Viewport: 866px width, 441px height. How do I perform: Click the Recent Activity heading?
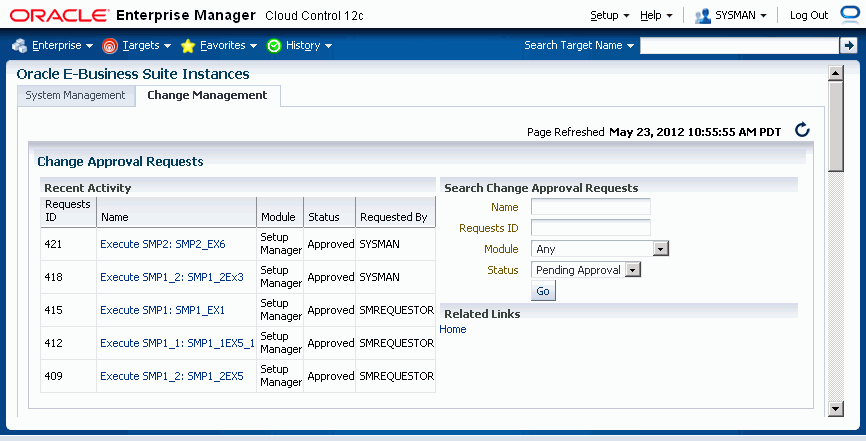87,188
